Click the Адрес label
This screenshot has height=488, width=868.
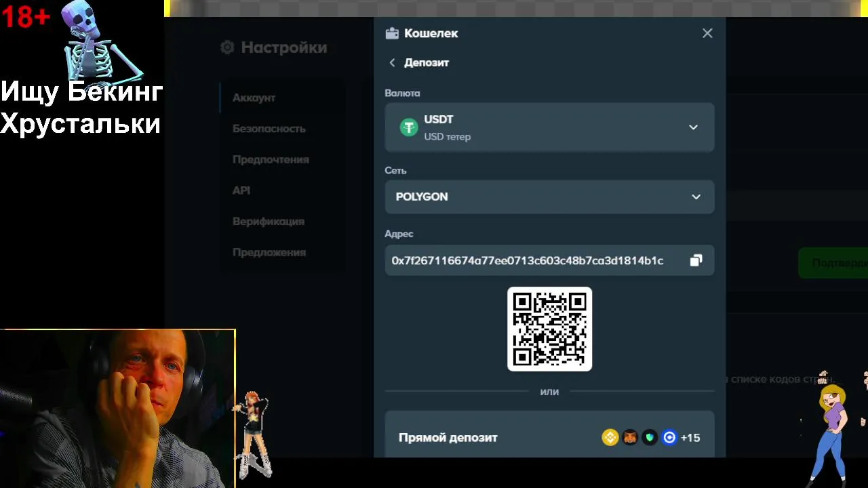(399, 234)
